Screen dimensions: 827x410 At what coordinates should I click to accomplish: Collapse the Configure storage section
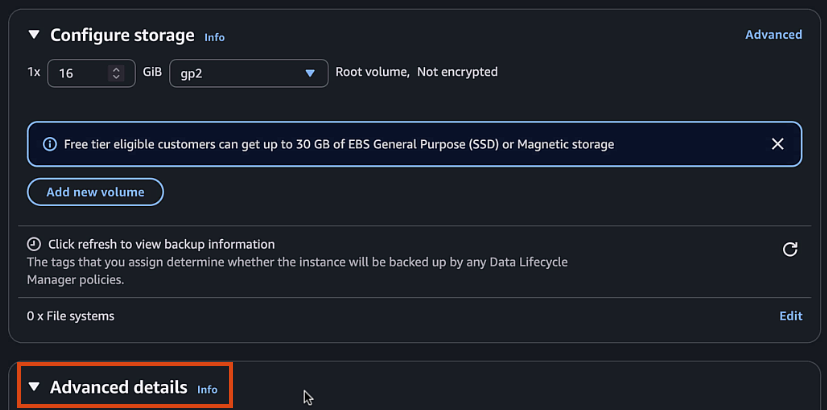pyautogui.click(x=34, y=35)
